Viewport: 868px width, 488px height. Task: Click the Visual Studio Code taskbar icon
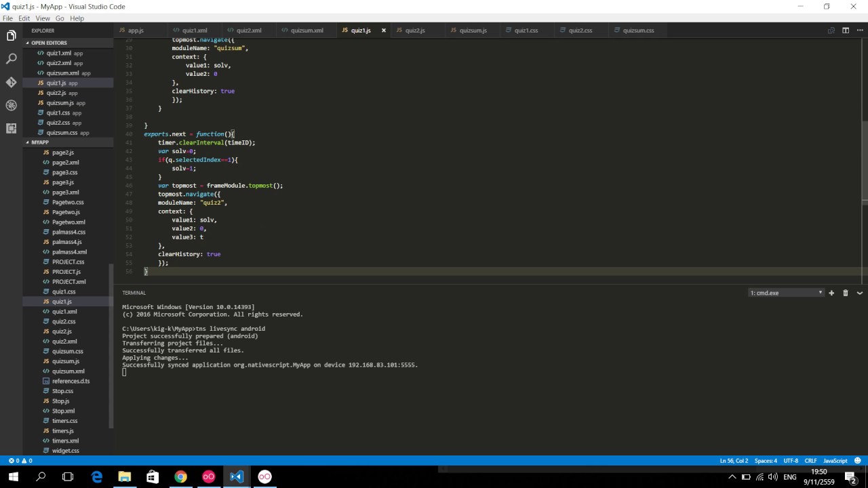click(236, 476)
